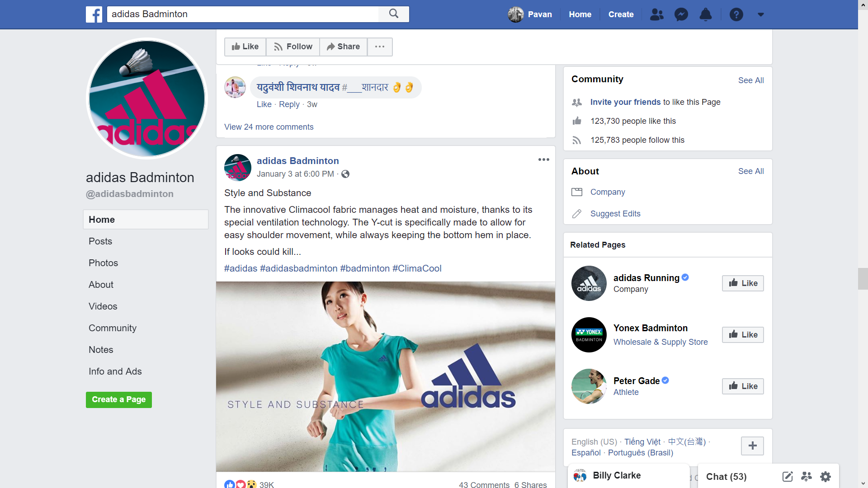The height and width of the screenshot is (488, 868).
Task: Open the Style and Substance post photo
Action: [x=386, y=376]
